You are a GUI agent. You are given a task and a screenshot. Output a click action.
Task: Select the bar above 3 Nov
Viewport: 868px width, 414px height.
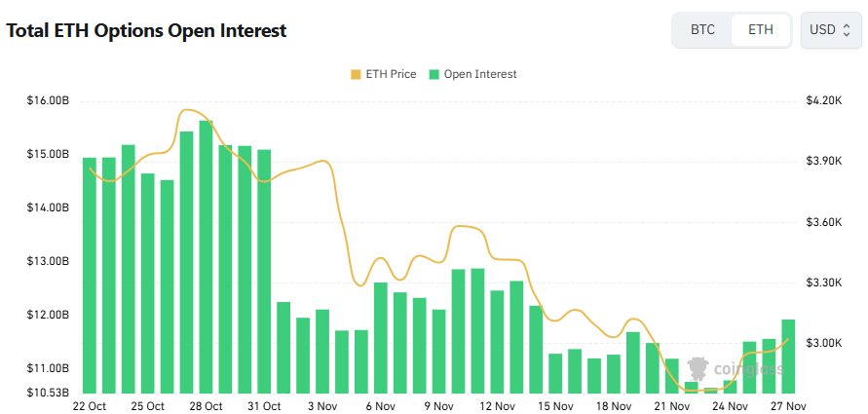[322, 351]
